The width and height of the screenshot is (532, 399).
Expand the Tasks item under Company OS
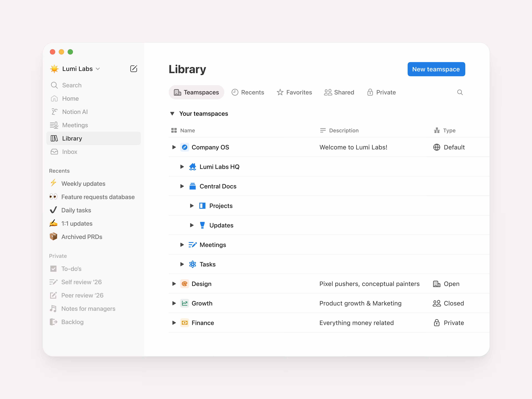tap(182, 264)
